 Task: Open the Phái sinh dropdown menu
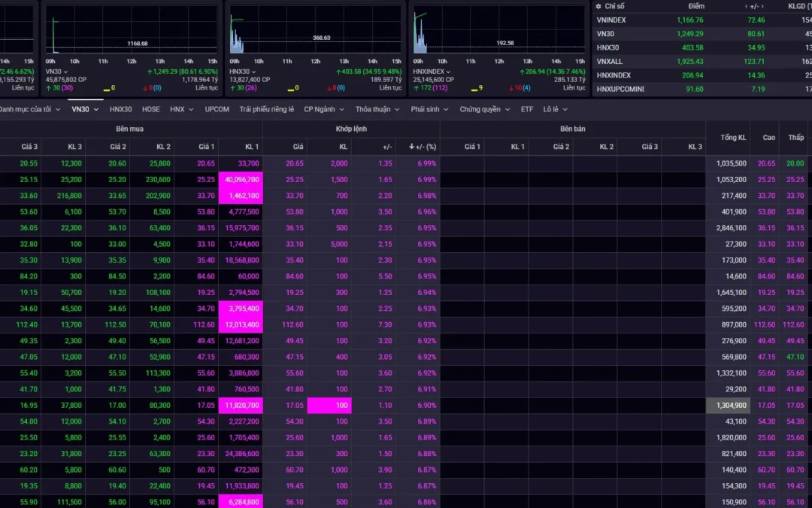pyautogui.click(x=429, y=109)
